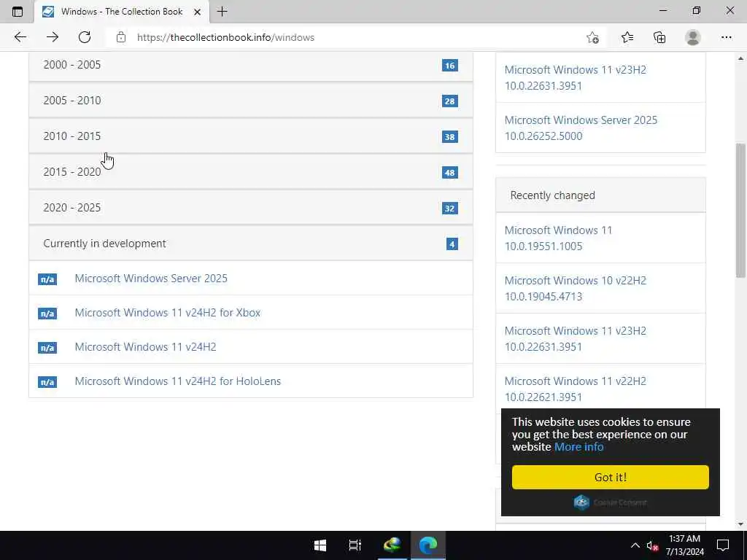
Task: Open the tab actions menu
Action: point(18,12)
